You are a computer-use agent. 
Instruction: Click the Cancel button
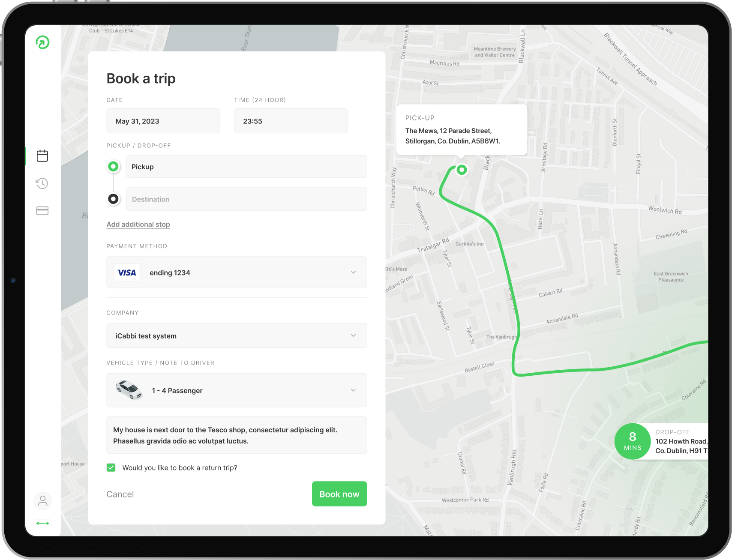[120, 494]
